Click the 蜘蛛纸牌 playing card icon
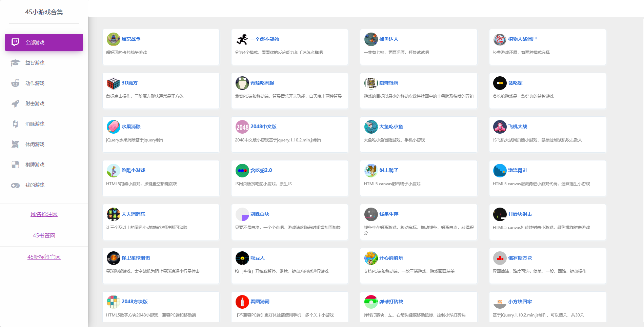This screenshot has height=327, width=644. (x=371, y=83)
